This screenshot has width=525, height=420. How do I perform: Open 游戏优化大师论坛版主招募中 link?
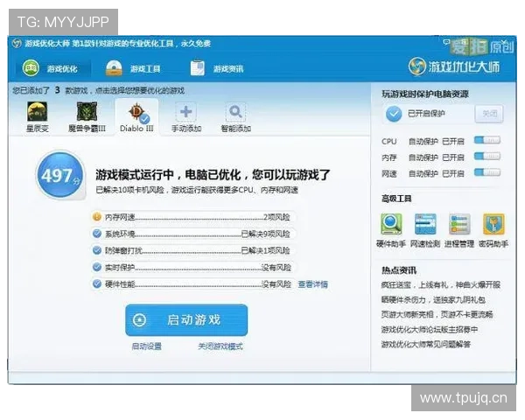(x=430, y=329)
